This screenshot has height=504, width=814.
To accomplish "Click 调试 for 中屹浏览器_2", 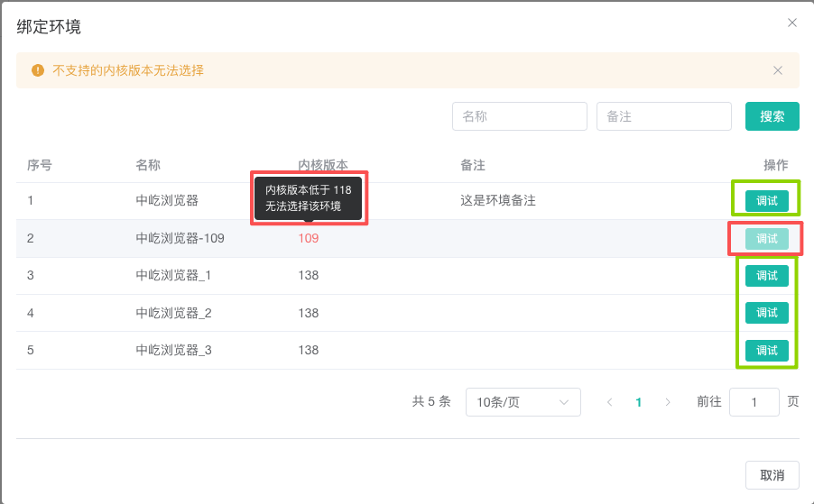I will 767,313.
